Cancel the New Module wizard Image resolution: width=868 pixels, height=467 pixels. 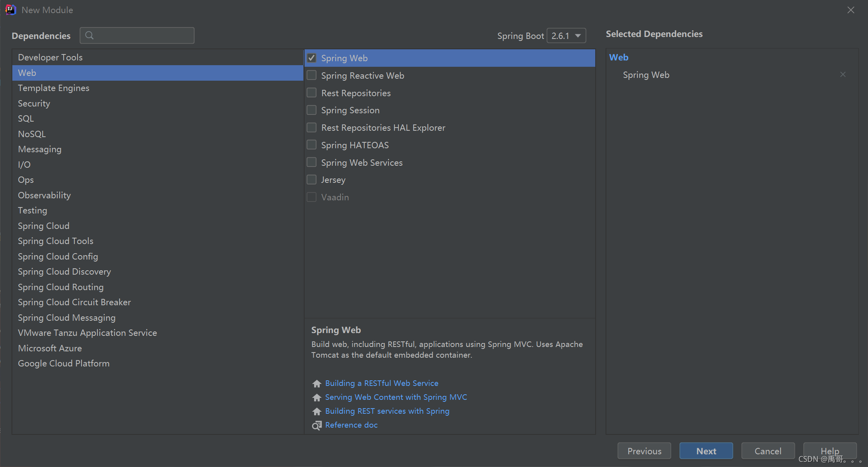(768, 451)
